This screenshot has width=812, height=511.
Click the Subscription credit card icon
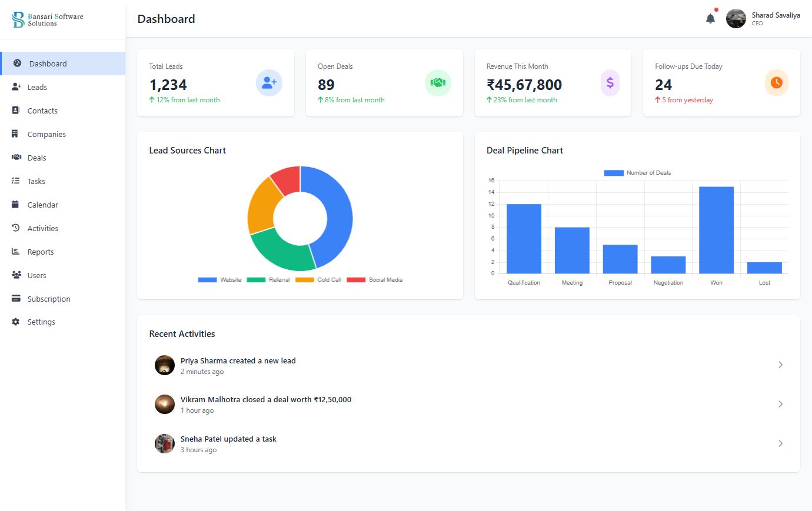click(16, 299)
